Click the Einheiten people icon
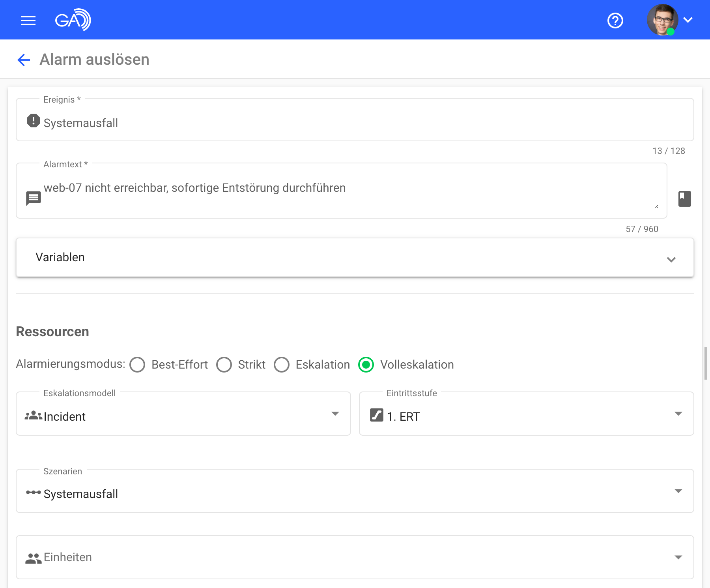710x588 pixels. coord(34,558)
